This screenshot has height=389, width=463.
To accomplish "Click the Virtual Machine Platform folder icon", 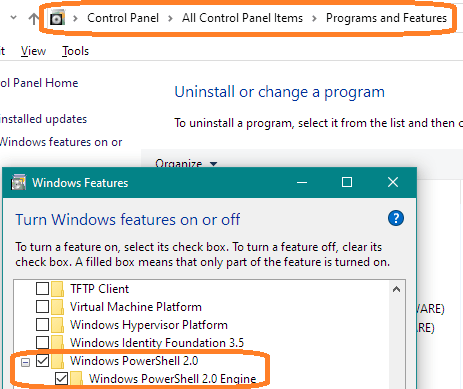I will (58, 307).
